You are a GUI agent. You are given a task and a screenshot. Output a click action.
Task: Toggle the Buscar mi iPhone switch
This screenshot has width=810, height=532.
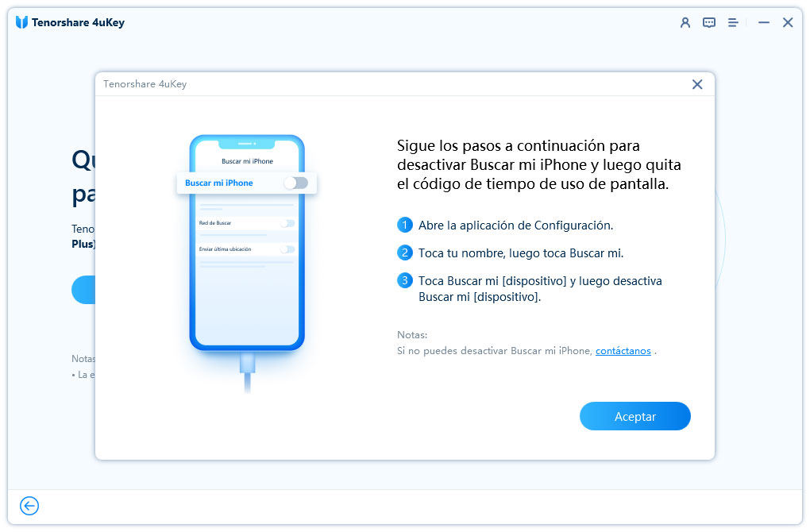[x=295, y=183]
